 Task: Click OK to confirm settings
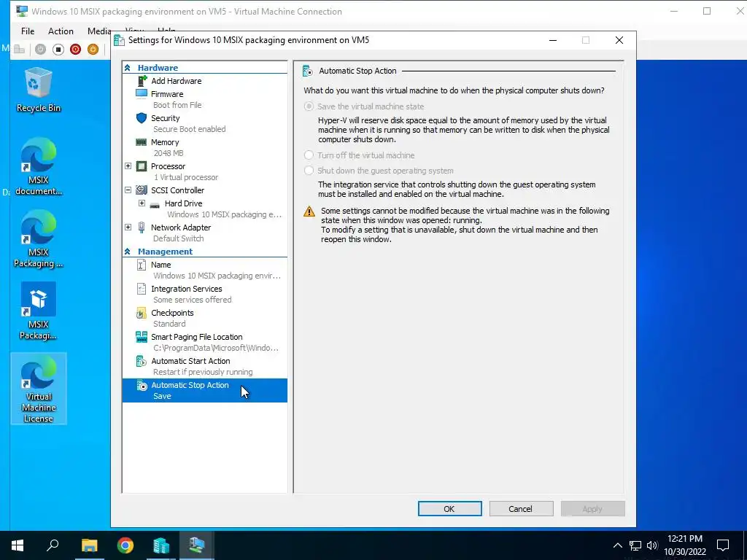(449, 508)
